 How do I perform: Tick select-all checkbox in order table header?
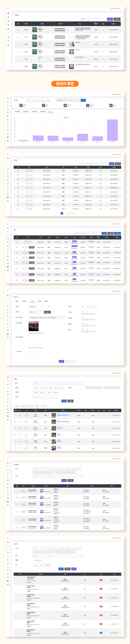click(x=17, y=486)
